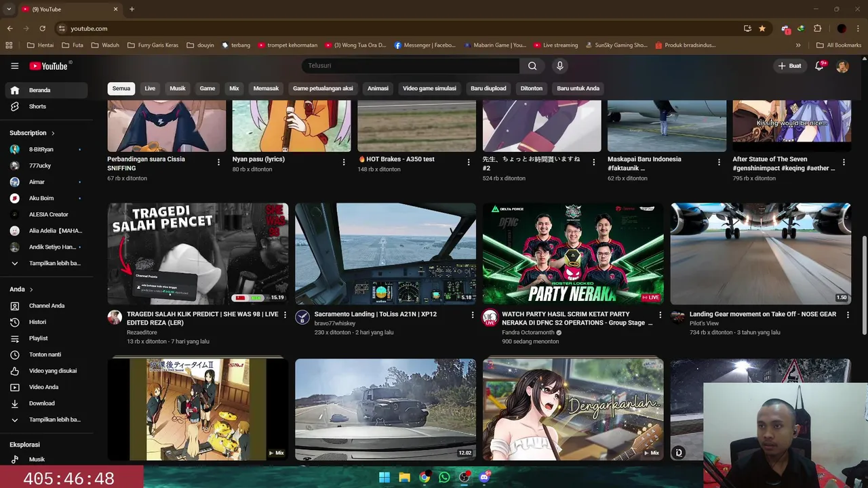This screenshot has height=488, width=868.
Task: Click the search magnifier button
Action: (x=532, y=66)
